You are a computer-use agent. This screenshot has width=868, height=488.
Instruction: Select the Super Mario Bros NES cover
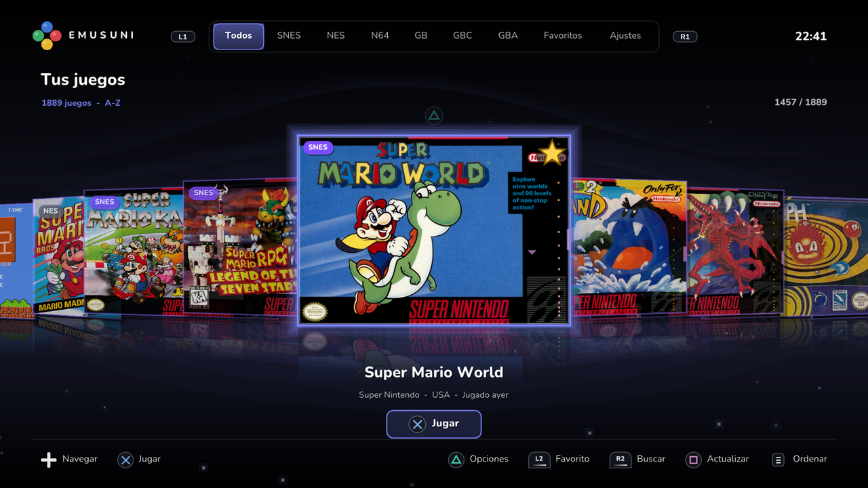pos(59,258)
